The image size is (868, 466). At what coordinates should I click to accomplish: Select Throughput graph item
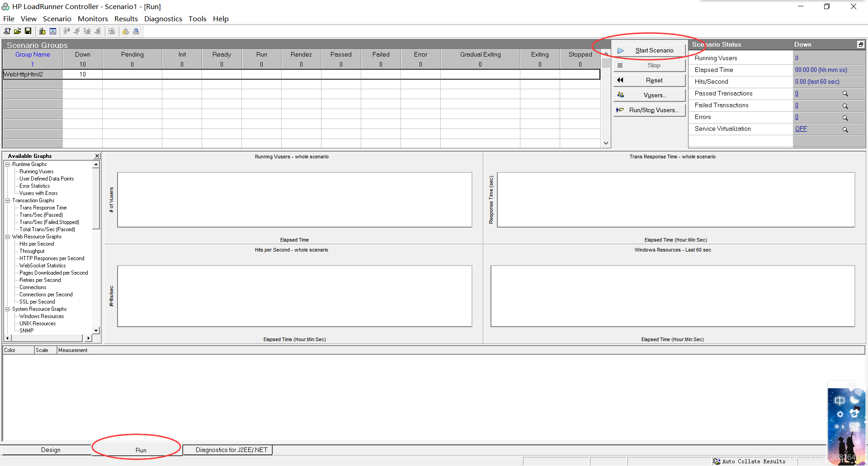tap(32, 251)
